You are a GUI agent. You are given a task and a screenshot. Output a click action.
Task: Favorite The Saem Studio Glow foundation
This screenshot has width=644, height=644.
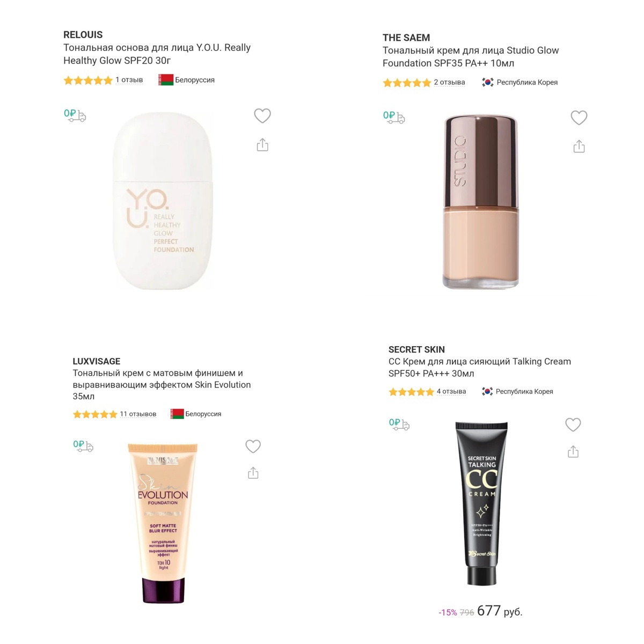click(579, 118)
